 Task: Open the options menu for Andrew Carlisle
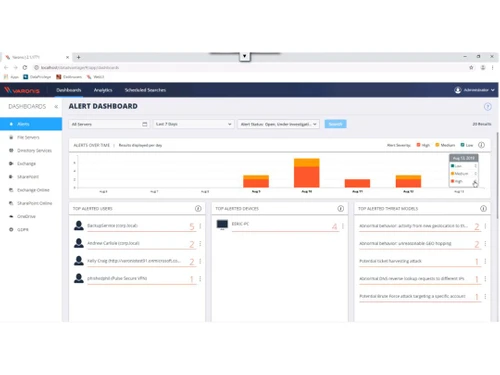point(200,244)
